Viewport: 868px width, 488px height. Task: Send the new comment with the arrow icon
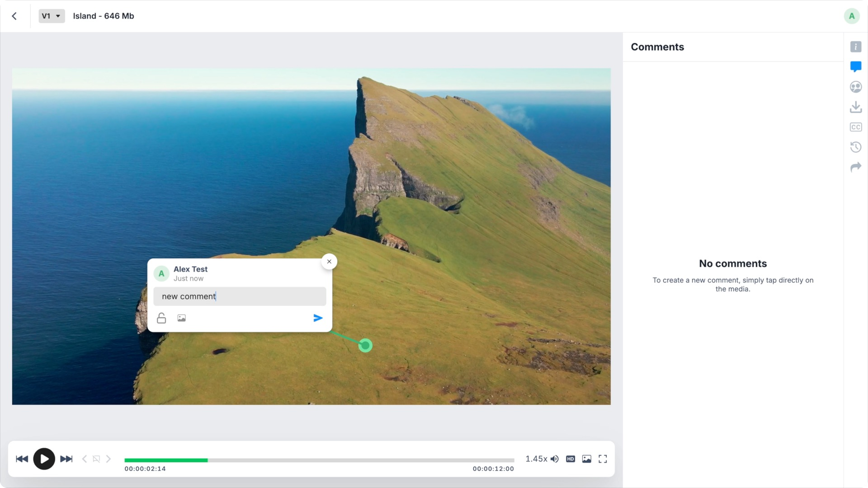[x=318, y=318]
